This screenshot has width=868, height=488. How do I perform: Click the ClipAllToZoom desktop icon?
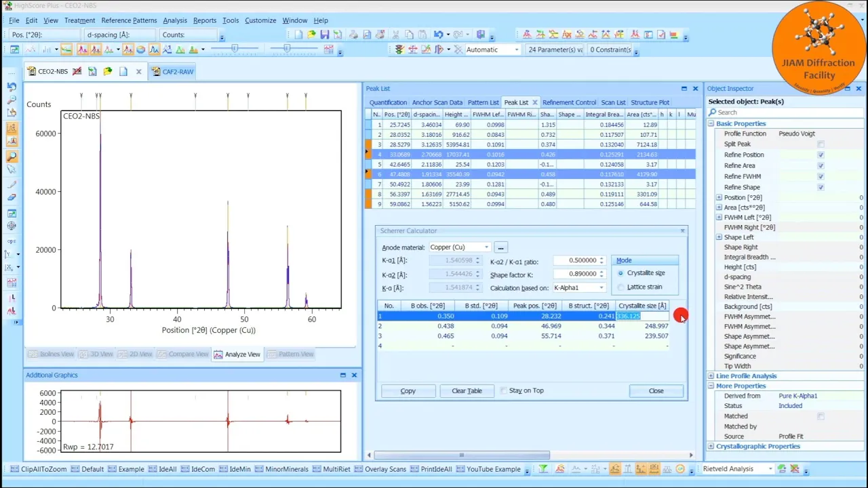click(39, 469)
